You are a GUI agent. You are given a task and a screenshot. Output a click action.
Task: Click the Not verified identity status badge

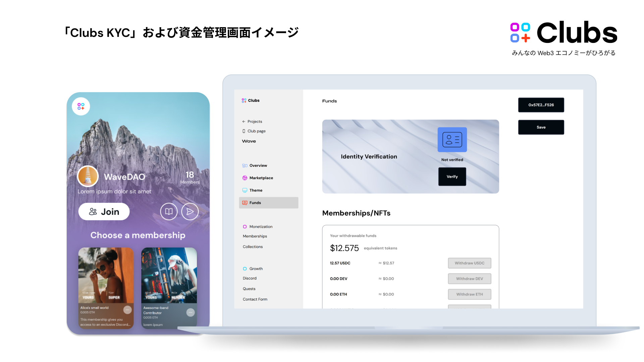point(452,160)
